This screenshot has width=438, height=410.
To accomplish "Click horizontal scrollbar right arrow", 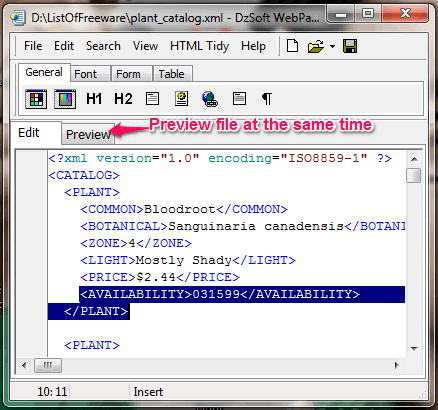I will (396, 366).
